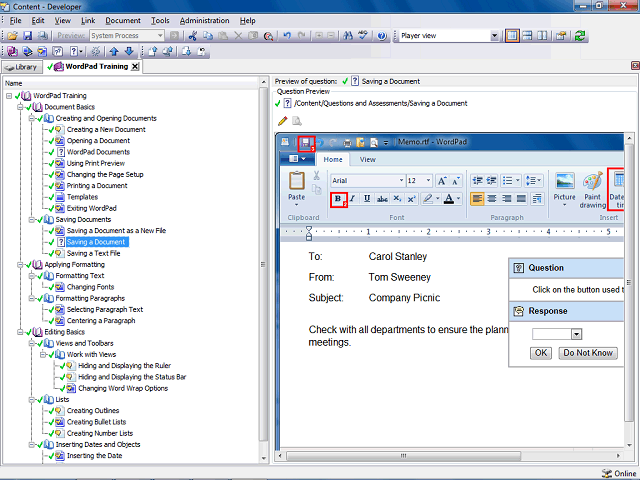Click the Italic button in WordPad ribbon

click(353, 199)
